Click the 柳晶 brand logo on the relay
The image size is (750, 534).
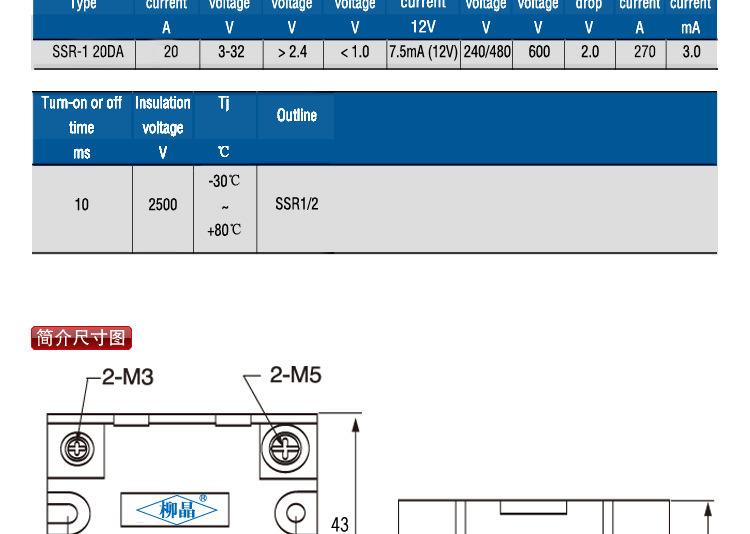click(175, 510)
